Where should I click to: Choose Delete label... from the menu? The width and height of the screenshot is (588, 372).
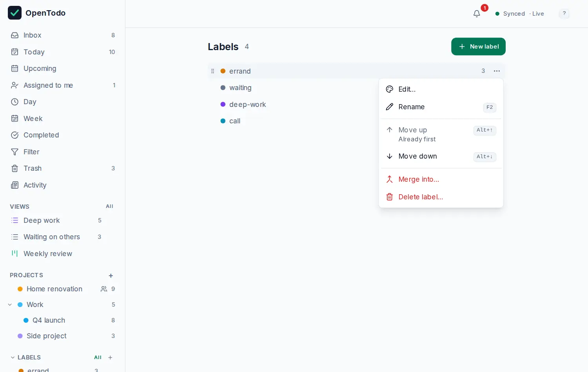(x=441, y=197)
